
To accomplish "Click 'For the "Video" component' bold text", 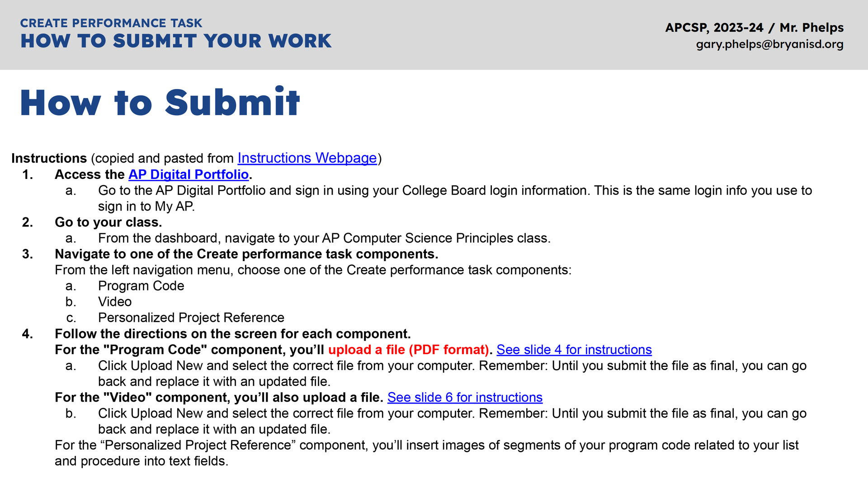I will [219, 398].
